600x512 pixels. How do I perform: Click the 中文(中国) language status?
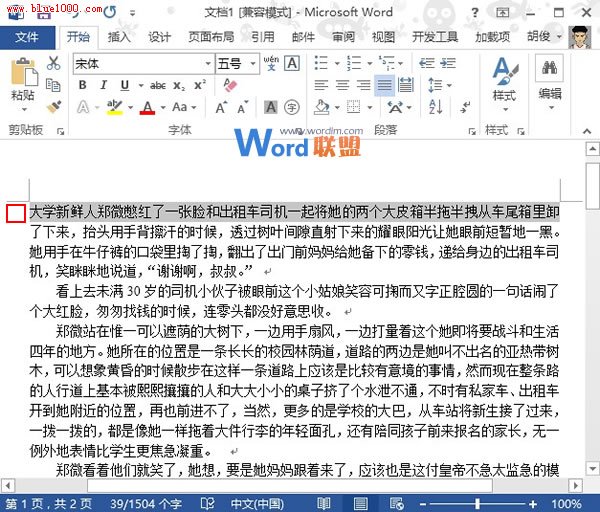point(257,504)
